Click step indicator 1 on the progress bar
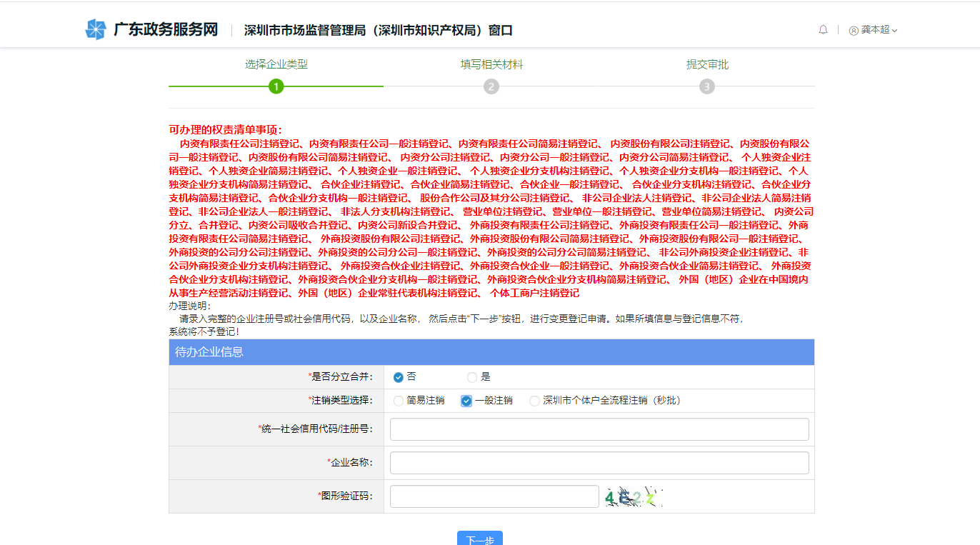 (277, 86)
